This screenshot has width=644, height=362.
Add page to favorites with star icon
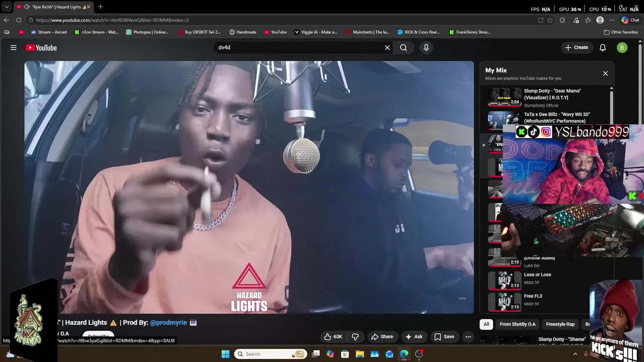[550, 20]
